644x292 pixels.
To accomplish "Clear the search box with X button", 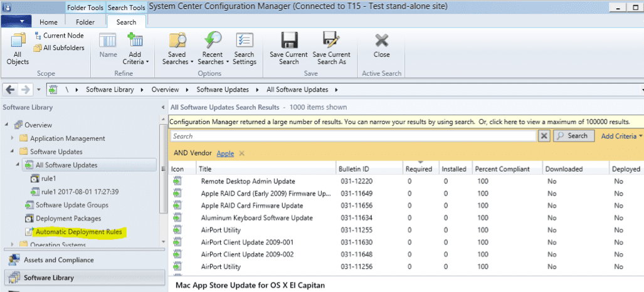I will 544,136.
